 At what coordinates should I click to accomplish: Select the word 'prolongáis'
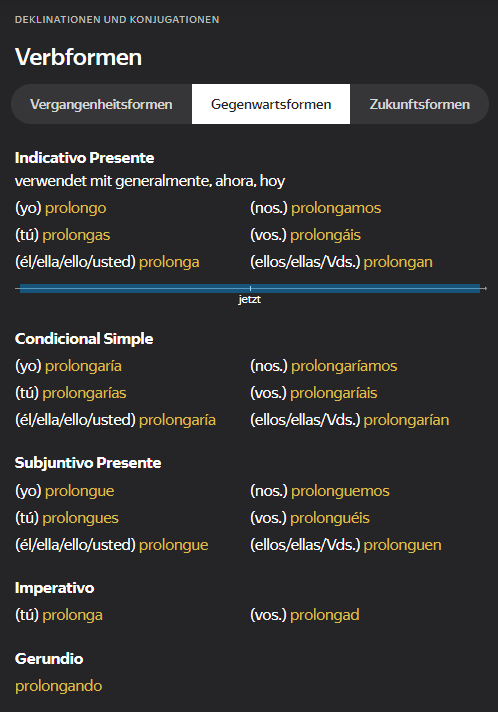coord(325,235)
